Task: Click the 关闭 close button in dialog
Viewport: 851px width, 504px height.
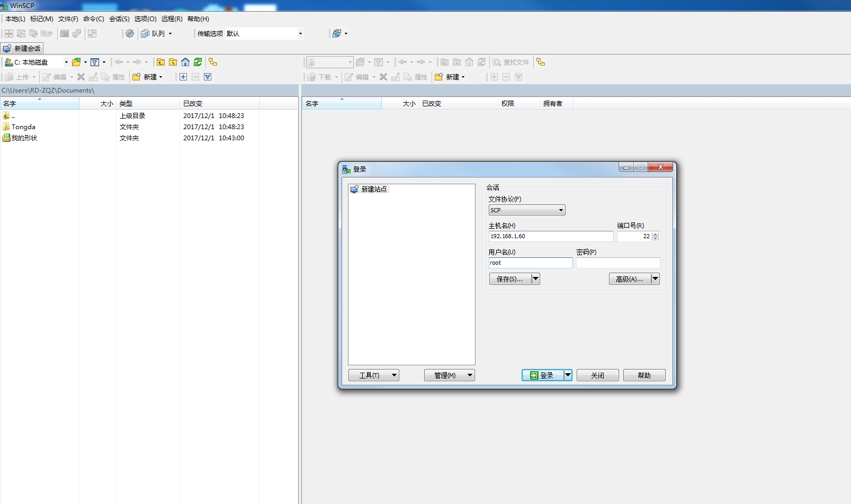Action: pos(598,375)
